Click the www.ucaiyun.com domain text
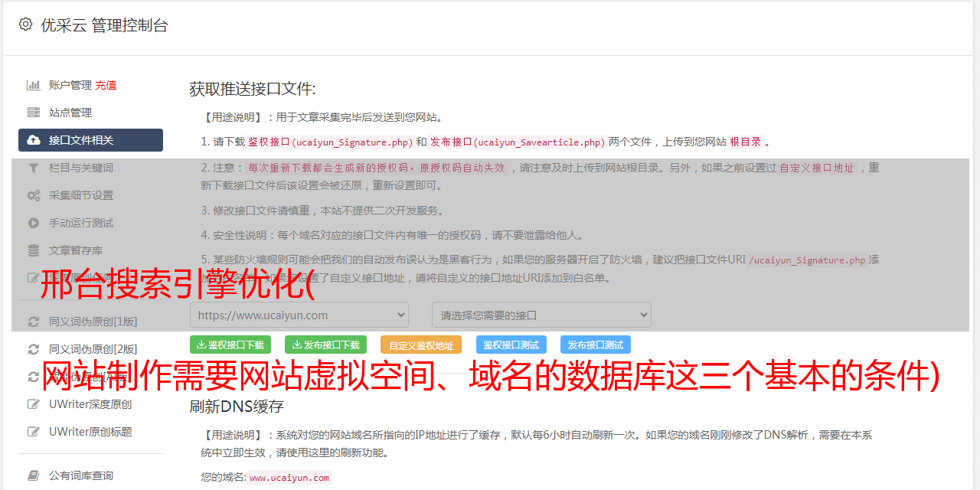This screenshot has height=490, width=980. click(x=289, y=478)
